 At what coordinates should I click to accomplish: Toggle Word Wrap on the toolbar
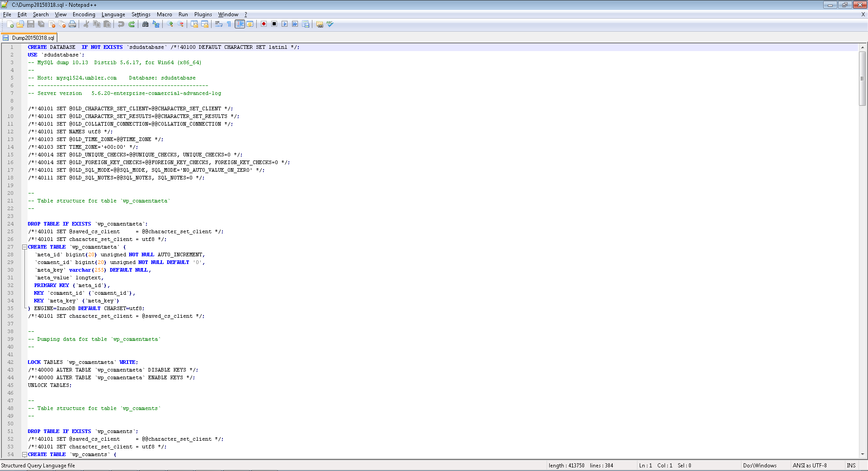(x=220, y=24)
